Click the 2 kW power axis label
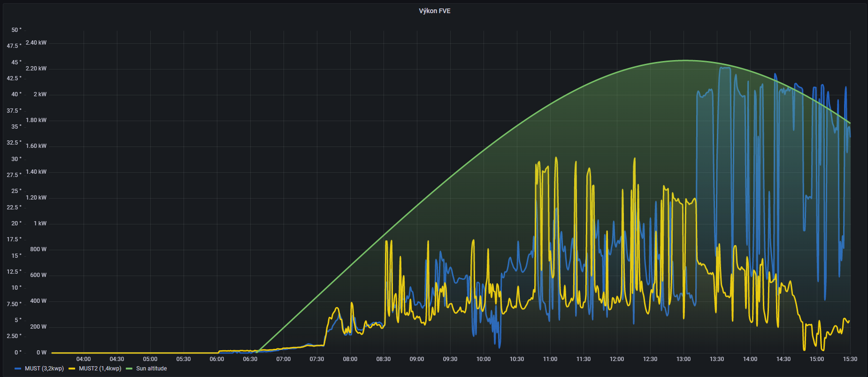 (40, 94)
